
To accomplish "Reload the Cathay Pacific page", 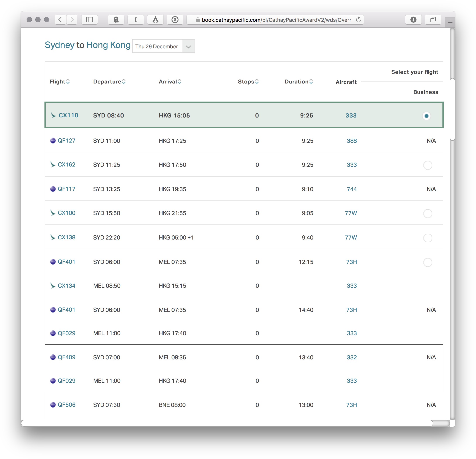I will coord(359,20).
